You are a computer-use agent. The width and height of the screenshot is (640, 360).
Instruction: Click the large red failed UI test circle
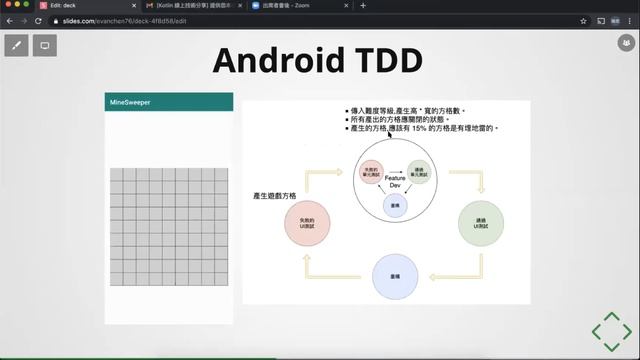click(307, 223)
